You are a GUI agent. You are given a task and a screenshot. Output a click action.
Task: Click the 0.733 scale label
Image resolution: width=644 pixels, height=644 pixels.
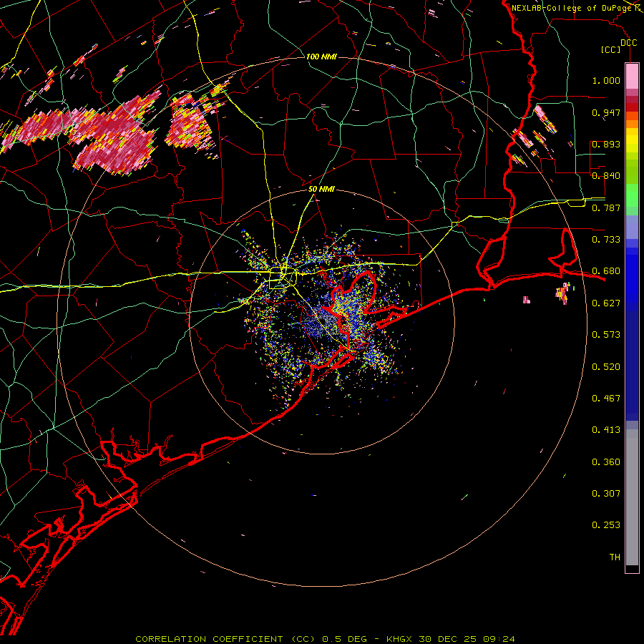(606, 240)
